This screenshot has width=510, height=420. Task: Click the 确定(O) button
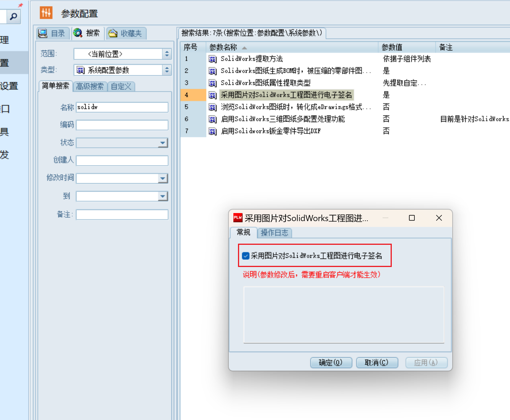(331, 363)
